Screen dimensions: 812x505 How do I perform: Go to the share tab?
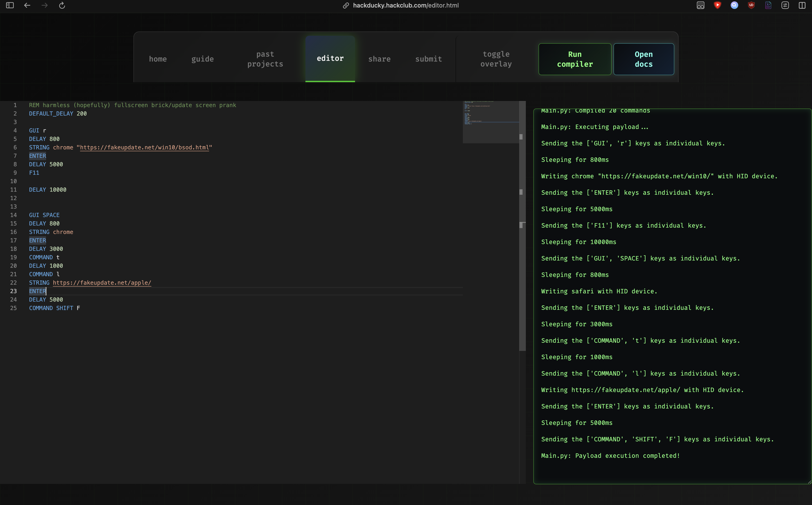379,59
